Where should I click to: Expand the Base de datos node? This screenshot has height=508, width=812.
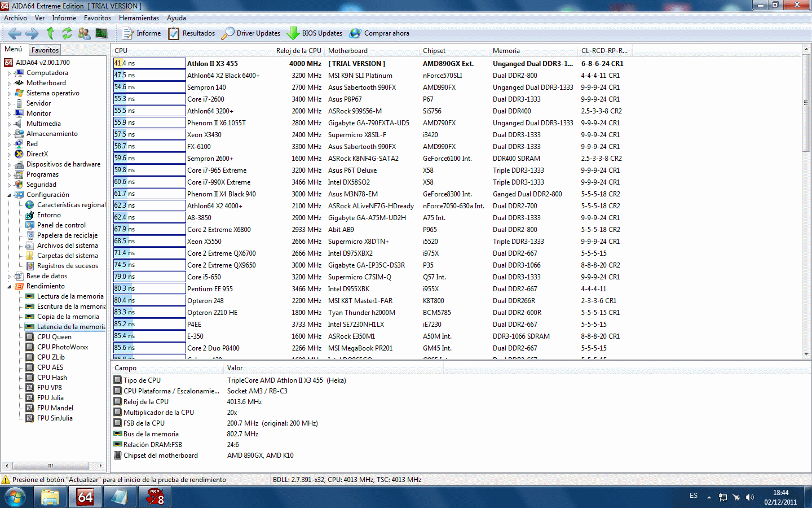(x=9, y=277)
